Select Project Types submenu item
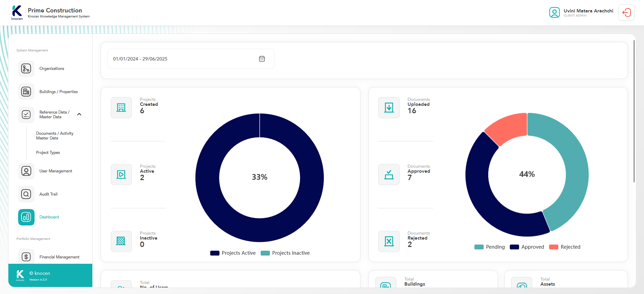 (x=48, y=153)
